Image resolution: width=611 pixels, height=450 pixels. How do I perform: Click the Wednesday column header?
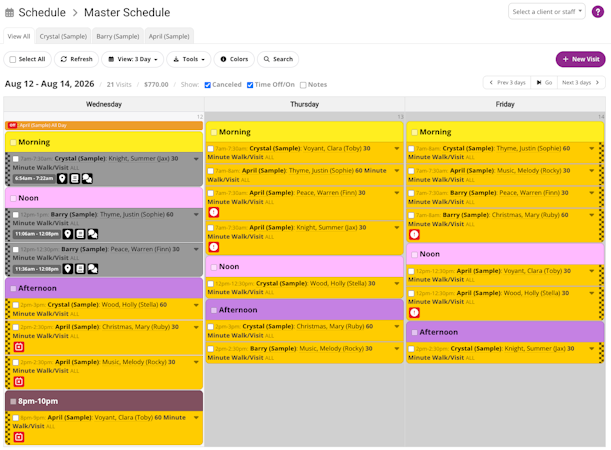[104, 104]
